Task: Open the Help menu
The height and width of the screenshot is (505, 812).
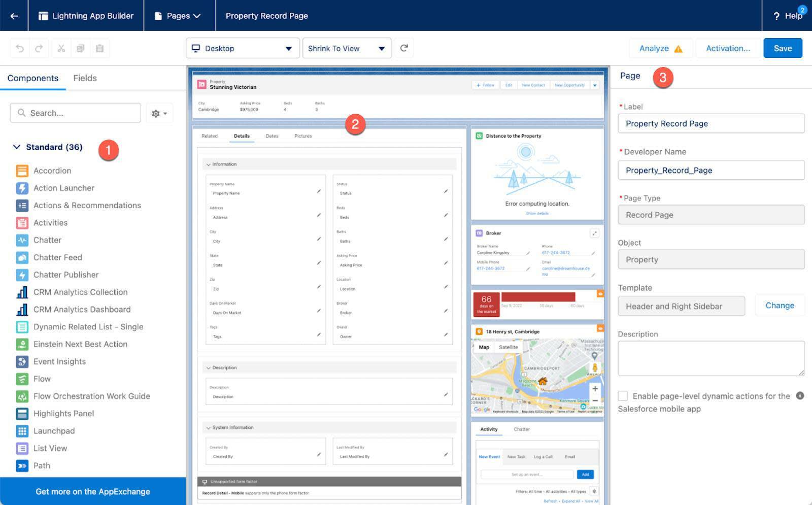Action: point(787,16)
